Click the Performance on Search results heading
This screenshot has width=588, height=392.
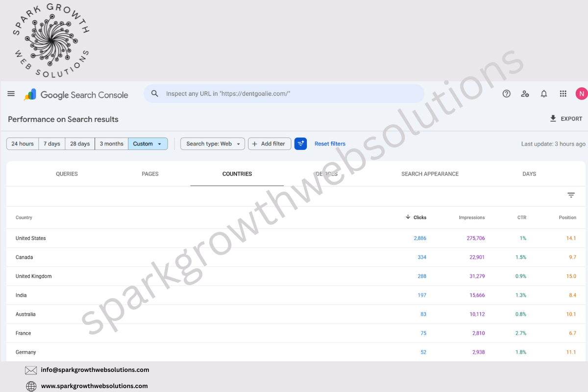point(63,119)
